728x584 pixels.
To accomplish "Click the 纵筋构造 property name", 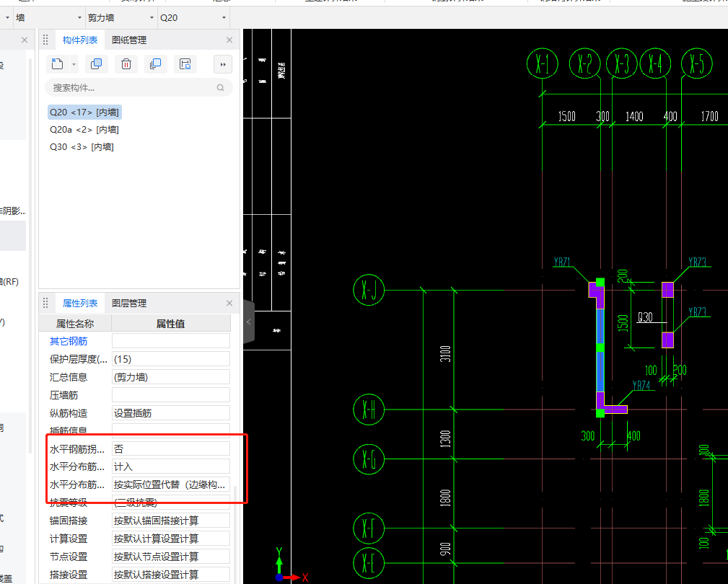I will click(69, 413).
